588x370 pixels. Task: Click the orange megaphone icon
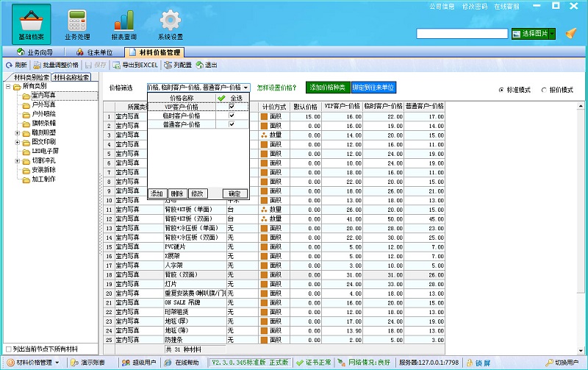(571, 33)
